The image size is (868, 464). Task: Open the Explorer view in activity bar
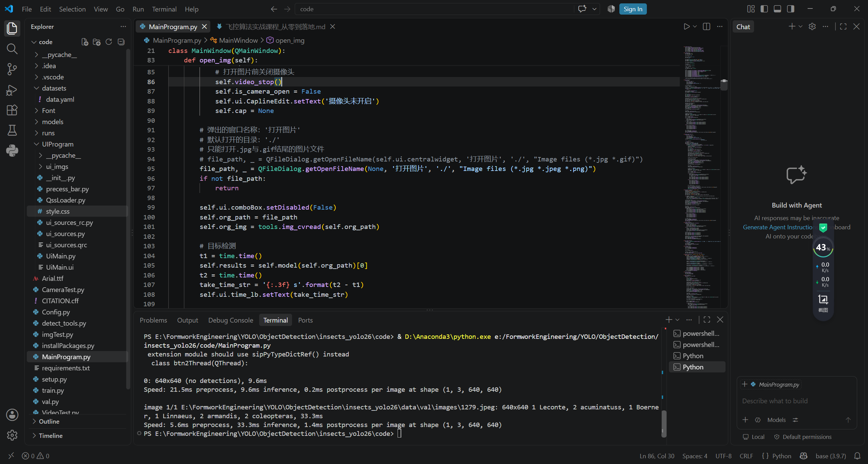[12, 28]
